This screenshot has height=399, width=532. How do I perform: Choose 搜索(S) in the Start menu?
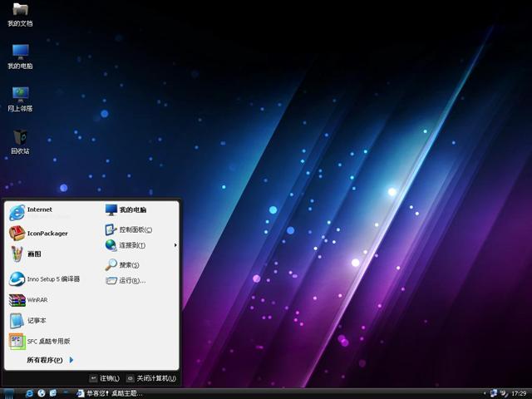(128, 265)
